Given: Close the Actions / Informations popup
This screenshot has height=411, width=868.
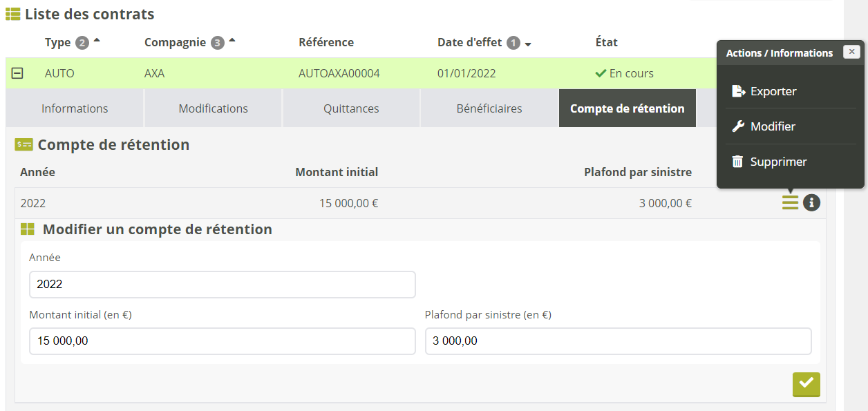Looking at the screenshot, I should pos(852,52).
